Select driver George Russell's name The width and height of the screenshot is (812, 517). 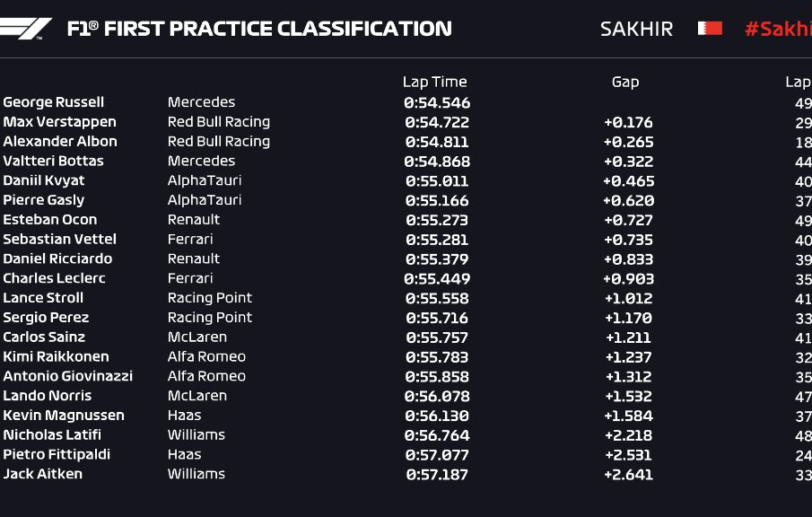tap(54, 102)
